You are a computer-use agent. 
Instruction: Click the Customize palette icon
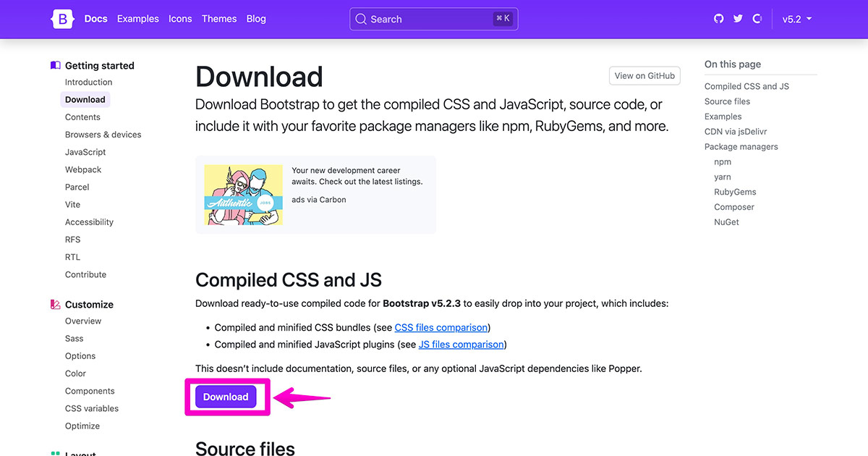56,304
